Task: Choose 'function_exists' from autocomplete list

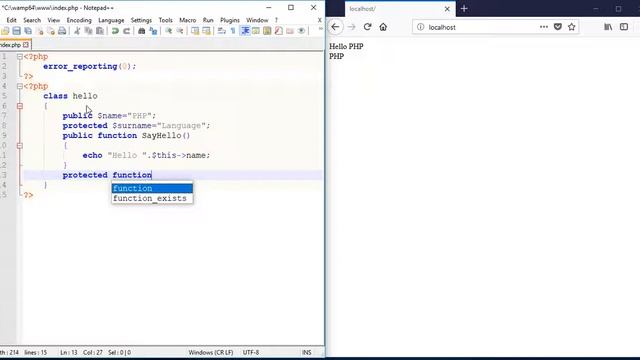Action: pyautogui.click(x=152, y=198)
